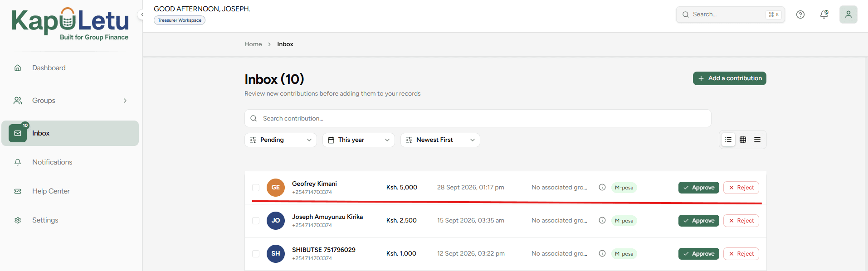The width and height of the screenshot is (868, 271).
Task: Focus the Search contribution field
Action: pyautogui.click(x=478, y=118)
